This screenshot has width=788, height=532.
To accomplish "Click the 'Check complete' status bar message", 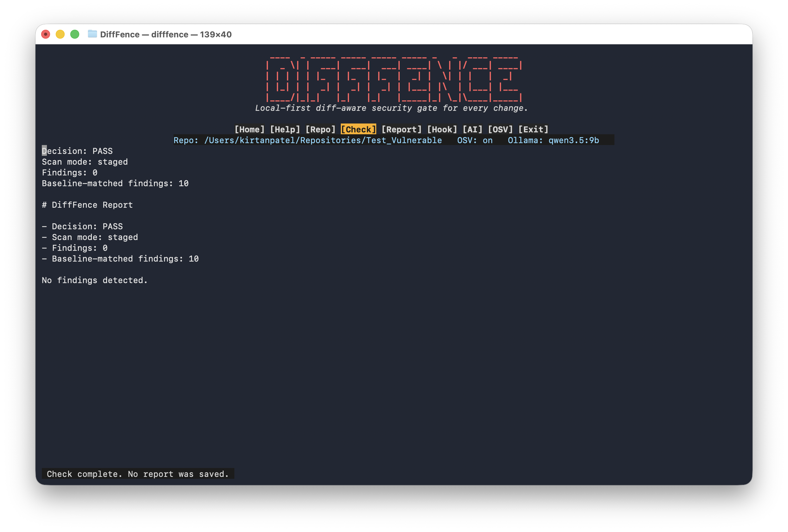I will 138,474.
